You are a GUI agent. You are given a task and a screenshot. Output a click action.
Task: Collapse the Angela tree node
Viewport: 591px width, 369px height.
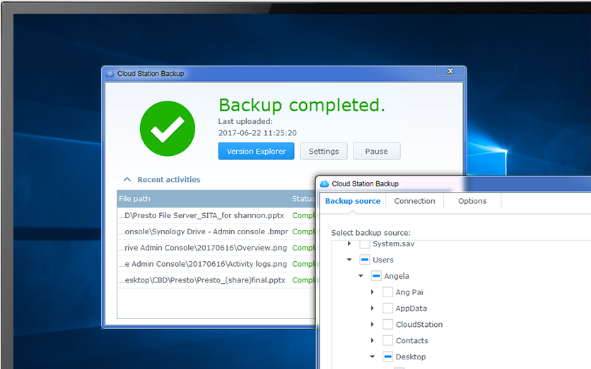click(361, 276)
